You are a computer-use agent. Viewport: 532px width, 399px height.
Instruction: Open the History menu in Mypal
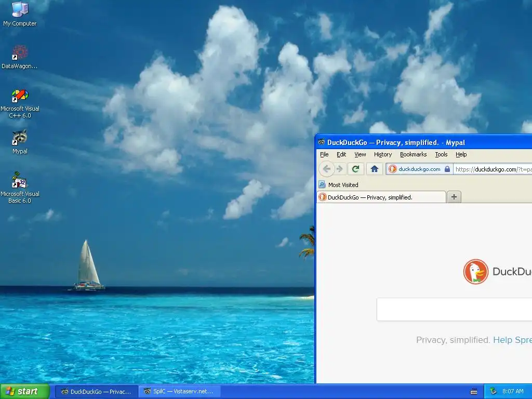coord(383,154)
